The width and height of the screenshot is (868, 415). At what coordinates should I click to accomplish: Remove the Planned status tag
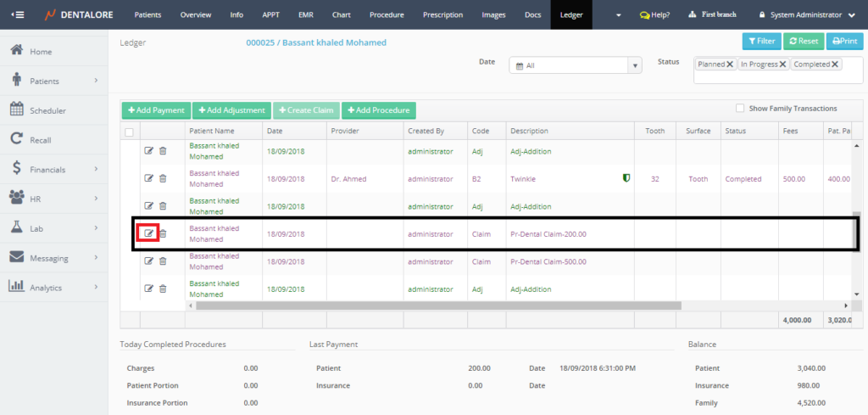(730, 64)
